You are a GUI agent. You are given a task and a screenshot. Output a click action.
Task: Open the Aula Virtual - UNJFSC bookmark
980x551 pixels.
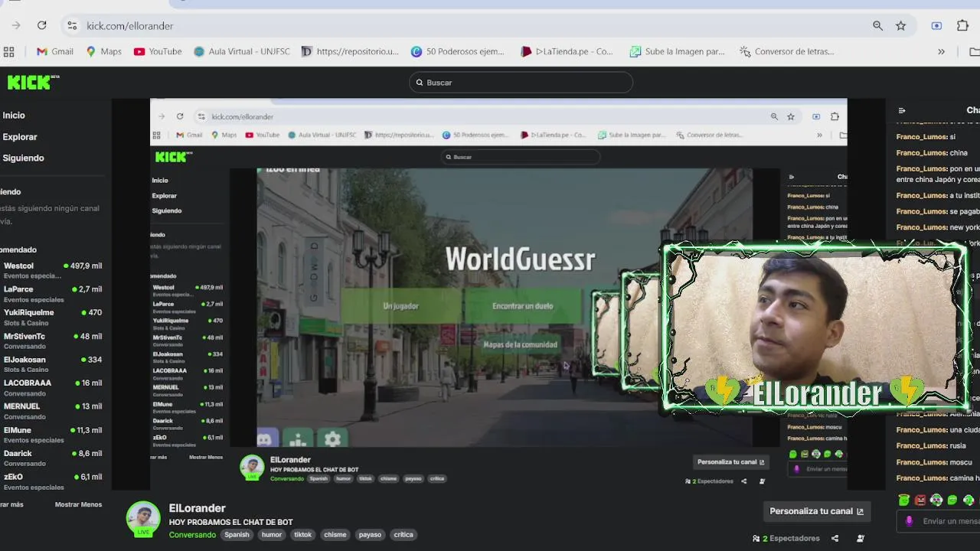[x=242, y=51]
